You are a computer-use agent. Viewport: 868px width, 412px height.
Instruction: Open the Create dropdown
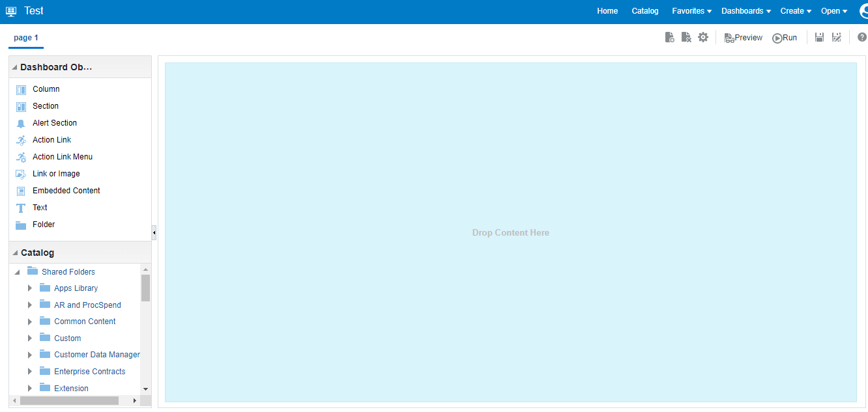tap(794, 10)
